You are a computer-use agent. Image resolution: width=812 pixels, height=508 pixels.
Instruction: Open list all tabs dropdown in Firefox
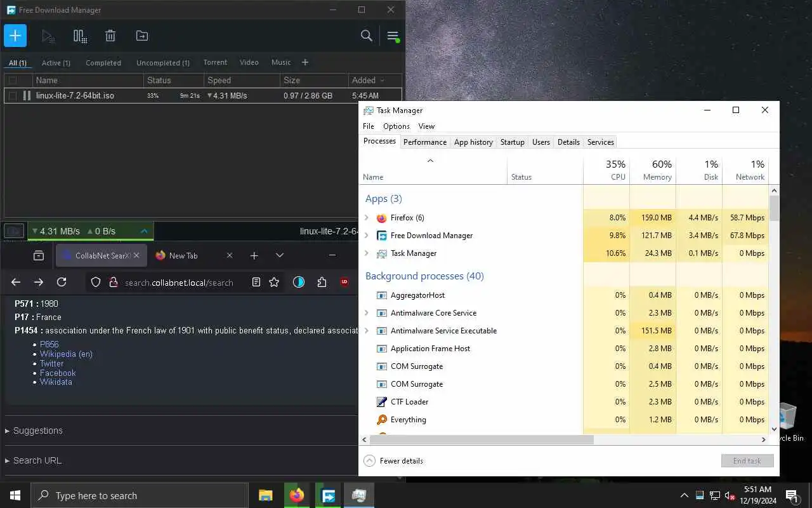(280, 255)
